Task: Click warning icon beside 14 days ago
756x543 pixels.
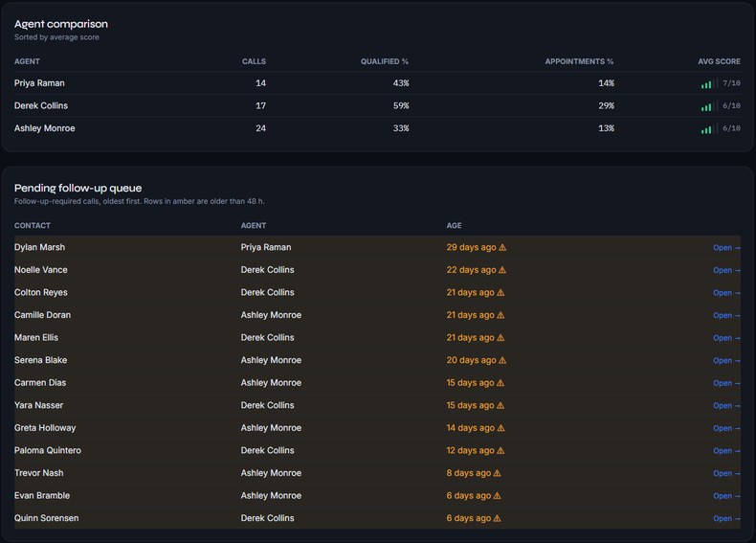Action: pyautogui.click(x=500, y=428)
